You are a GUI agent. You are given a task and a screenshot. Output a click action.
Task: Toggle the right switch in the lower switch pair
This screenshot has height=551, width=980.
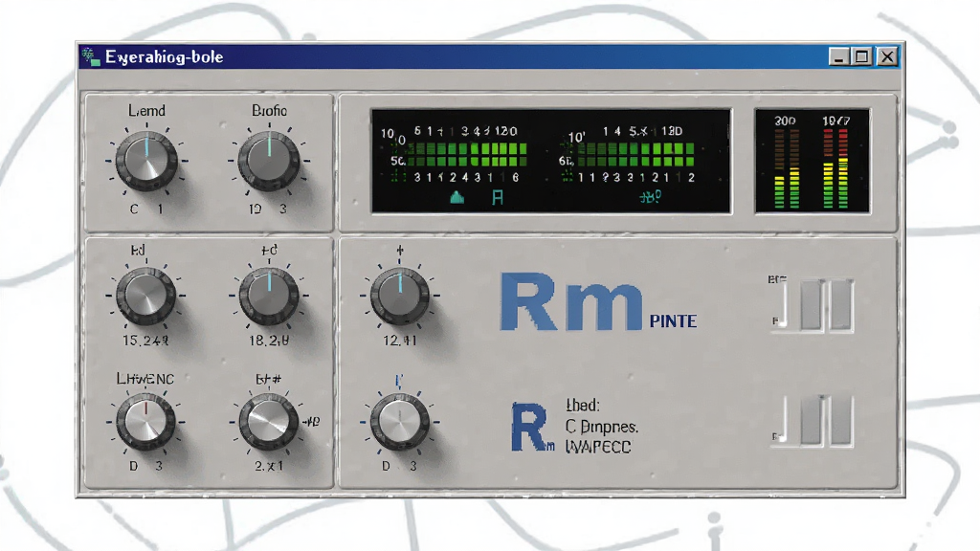pos(841,420)
